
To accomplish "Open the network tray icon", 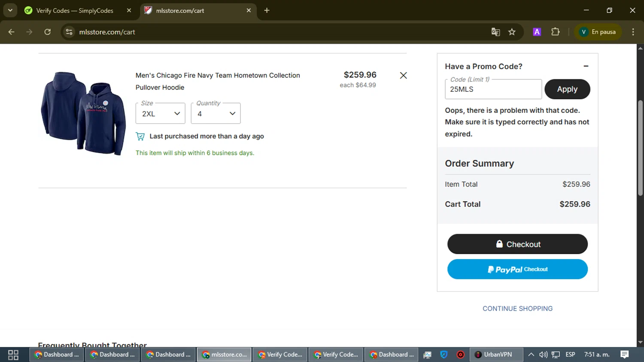I will click(556, 355).
